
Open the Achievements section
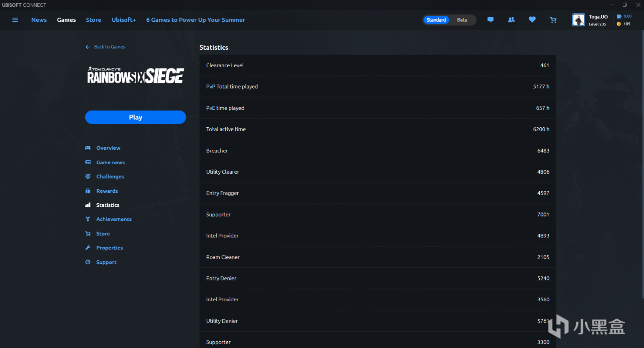[114, 219]
